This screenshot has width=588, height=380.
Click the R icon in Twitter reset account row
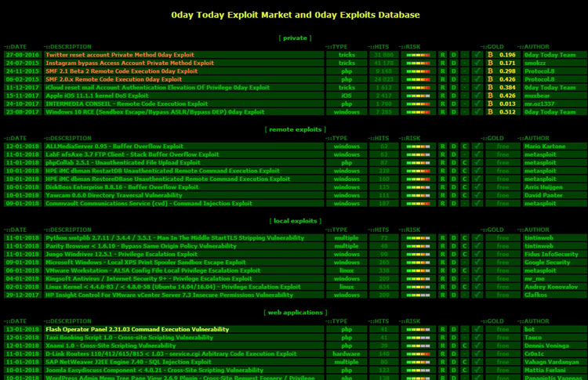tap(442, 55)
